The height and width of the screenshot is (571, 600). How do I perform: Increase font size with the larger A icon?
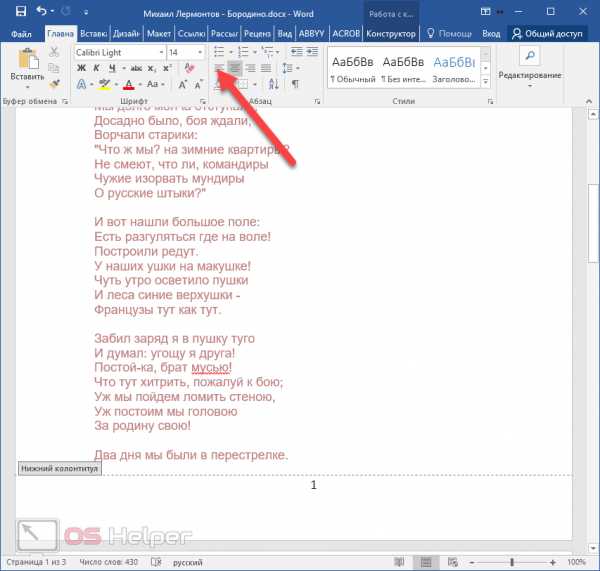(x=183, y=84)
